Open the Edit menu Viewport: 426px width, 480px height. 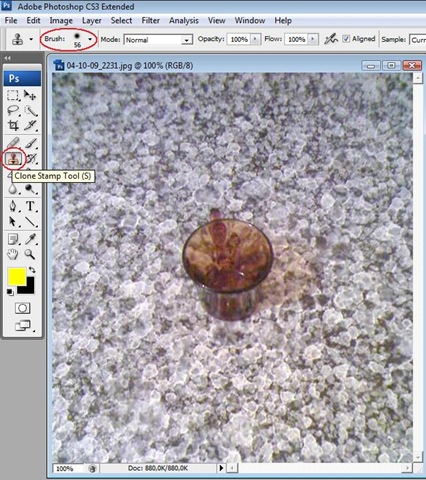pyautogui.click(x=33, y=21)
